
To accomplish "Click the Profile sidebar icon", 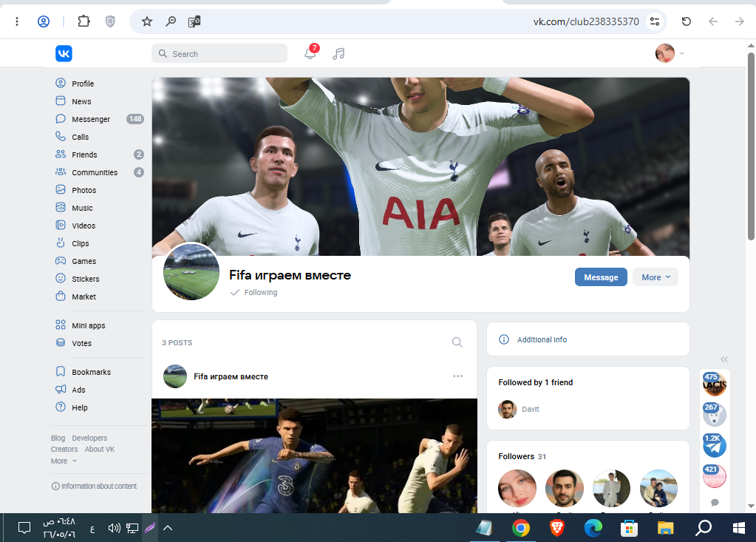I will [x=61, y=83].
